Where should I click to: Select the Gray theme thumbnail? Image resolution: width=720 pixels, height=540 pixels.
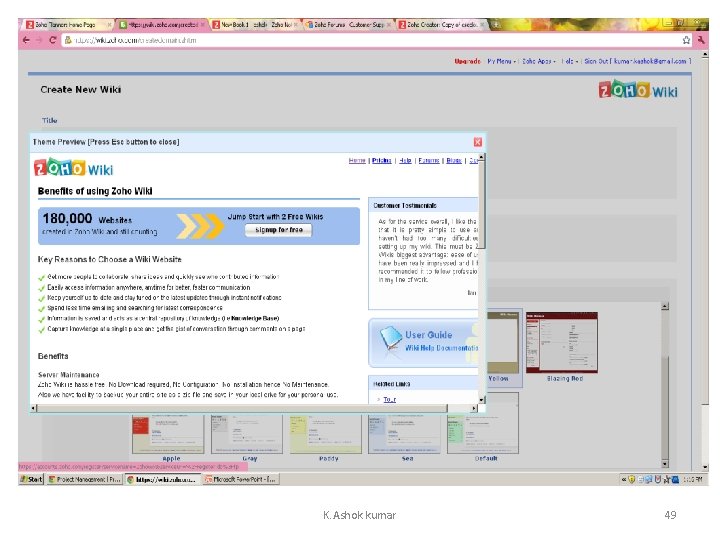(247, 435)
